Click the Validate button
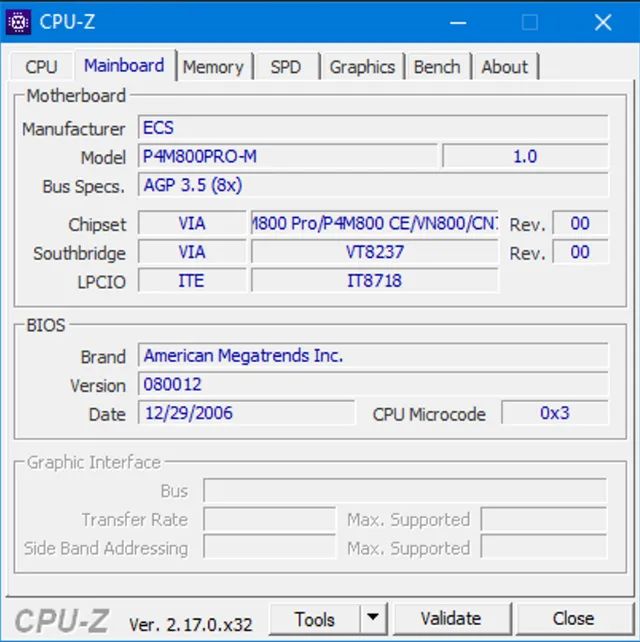This screenshot has width=640, height=642. pos(451,619)
